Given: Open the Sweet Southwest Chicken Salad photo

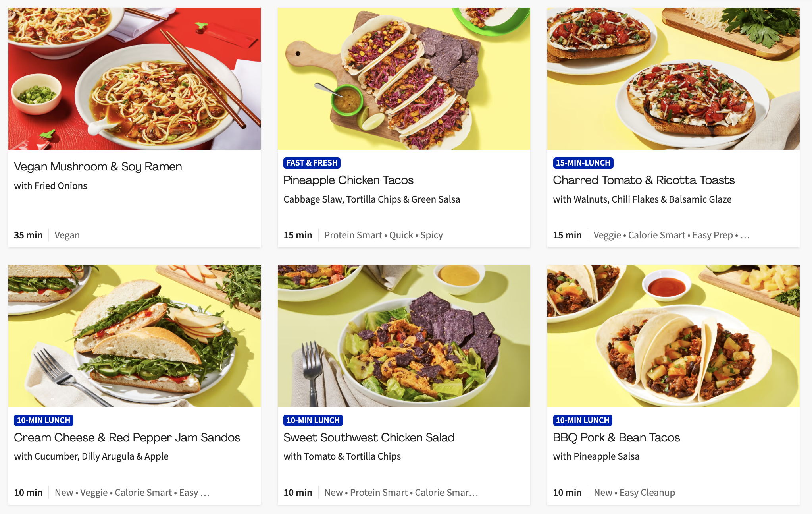Looking at the screenshot, I should tap(404, 336).
